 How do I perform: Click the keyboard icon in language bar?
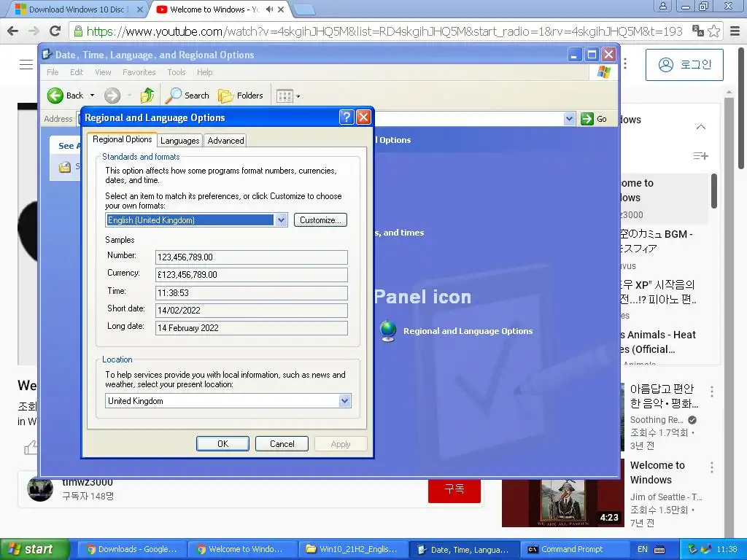pos(659,550)
